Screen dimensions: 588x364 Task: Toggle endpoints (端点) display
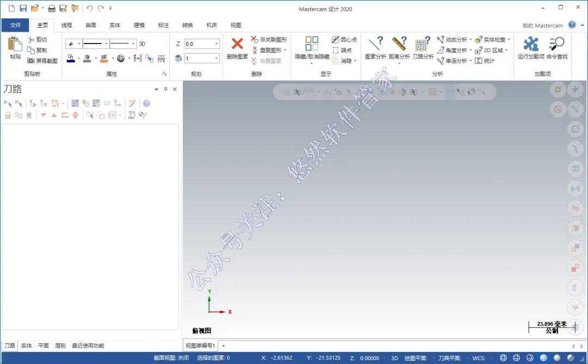coord(341,50)
